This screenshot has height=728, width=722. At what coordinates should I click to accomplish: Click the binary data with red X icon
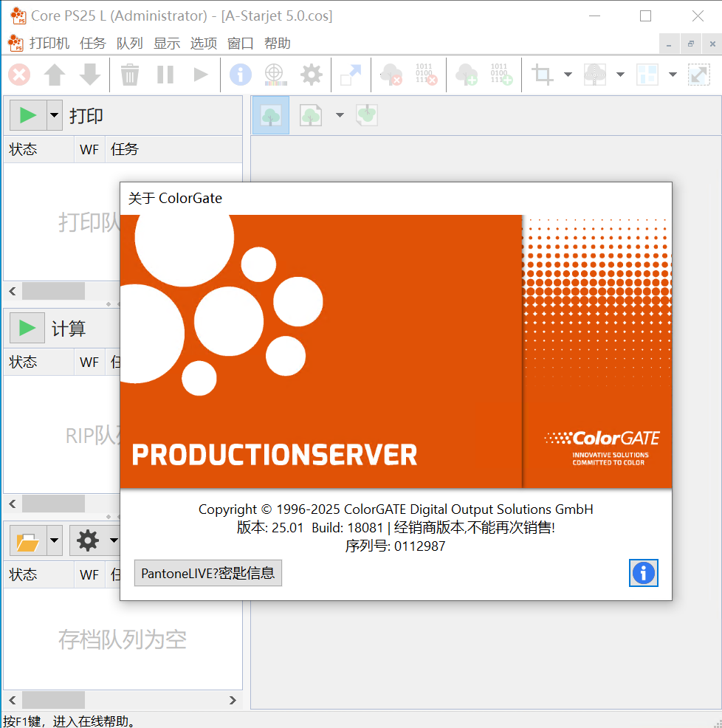426,75
